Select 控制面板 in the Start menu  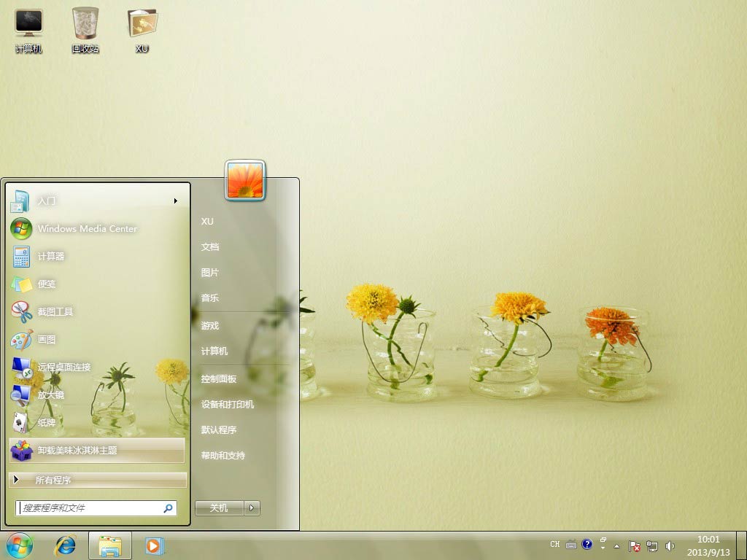tap(219, 379)
